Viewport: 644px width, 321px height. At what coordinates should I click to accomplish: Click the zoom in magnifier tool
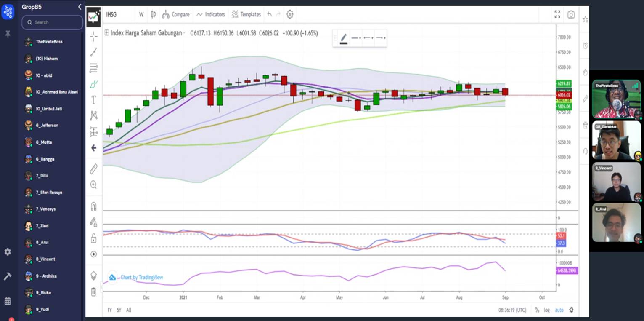[93, 185]
